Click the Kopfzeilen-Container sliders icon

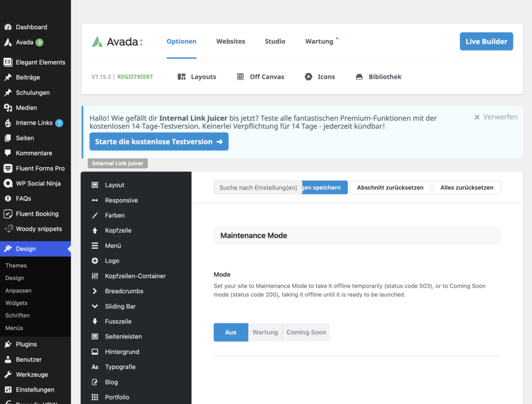coord(95,276)
